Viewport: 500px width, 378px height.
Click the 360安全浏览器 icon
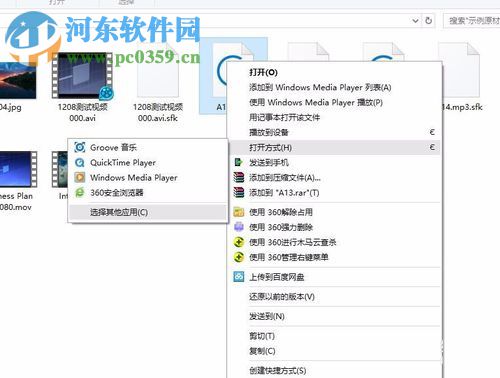[80, 192]
